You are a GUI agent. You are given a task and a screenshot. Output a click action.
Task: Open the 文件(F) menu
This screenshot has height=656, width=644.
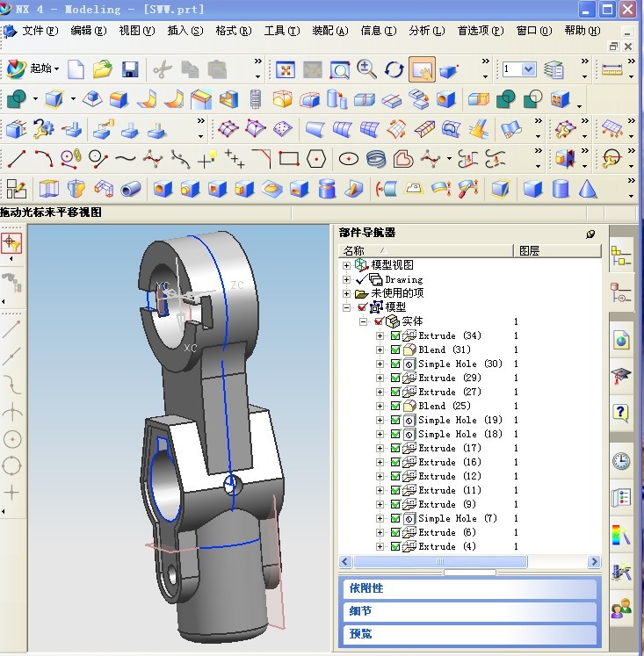pos(40,31)
